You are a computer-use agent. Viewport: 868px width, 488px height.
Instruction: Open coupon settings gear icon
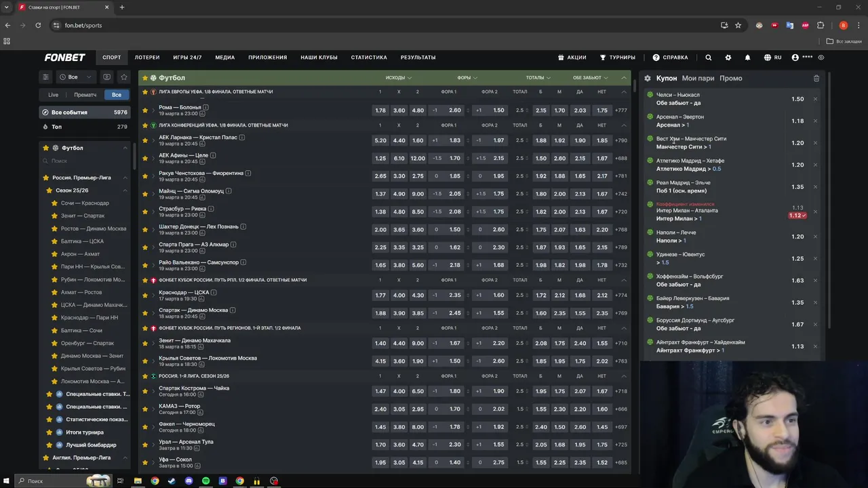[x=648, y=78]
